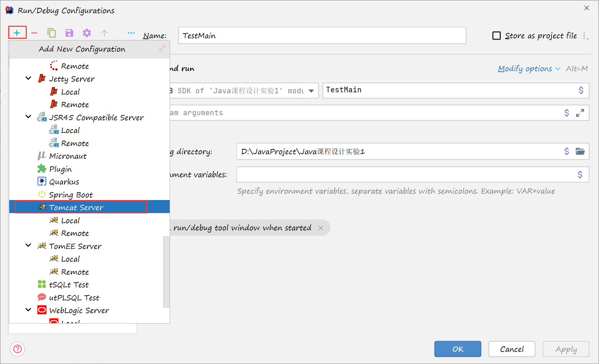Click the Apply button
Image resolution: width=599 pixels, height=364 pixels.
click(566, 349)
